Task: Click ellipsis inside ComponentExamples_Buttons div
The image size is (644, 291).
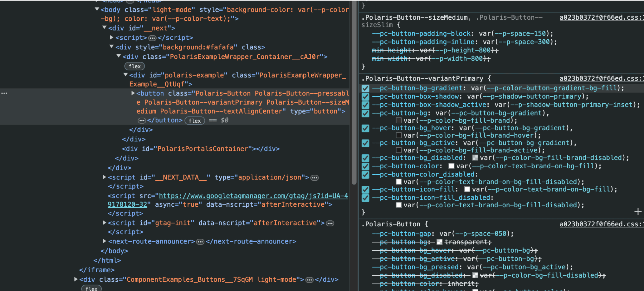Action: [x=310, y=280]
